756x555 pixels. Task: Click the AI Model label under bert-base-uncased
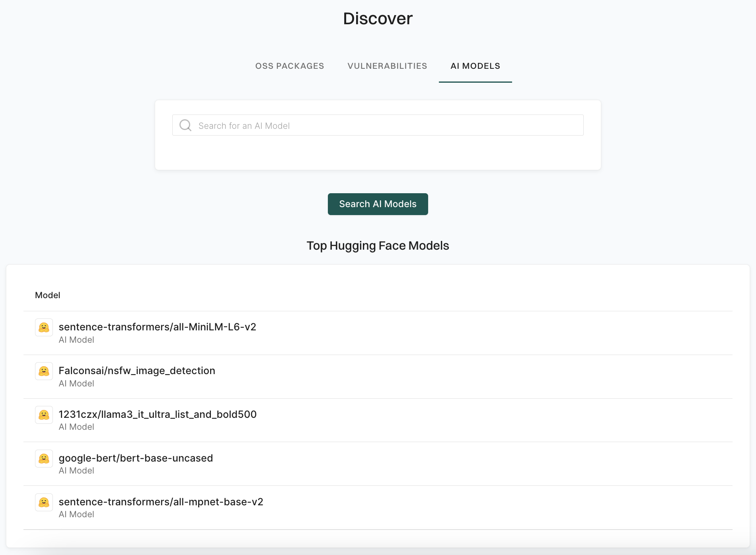click(x=76, y=470)
